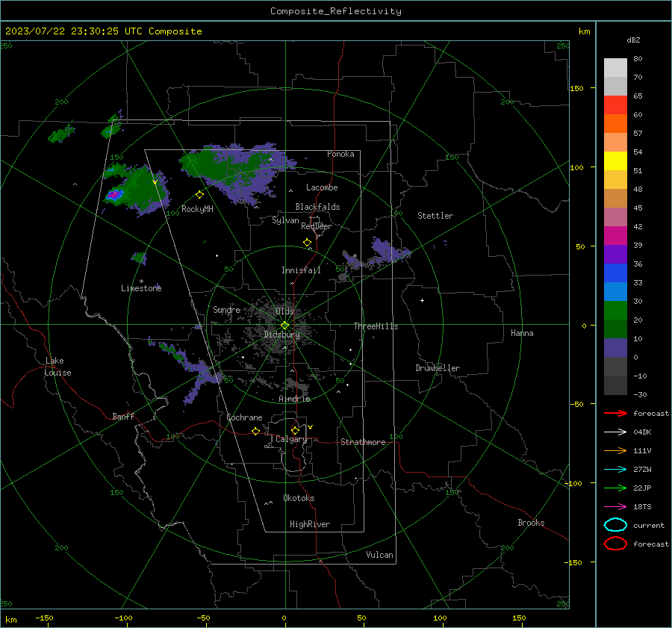672x628 pixels.
Task: Click the blue 36 dBZ swatch
Action: pyautogui.click(x=615, y=273)
